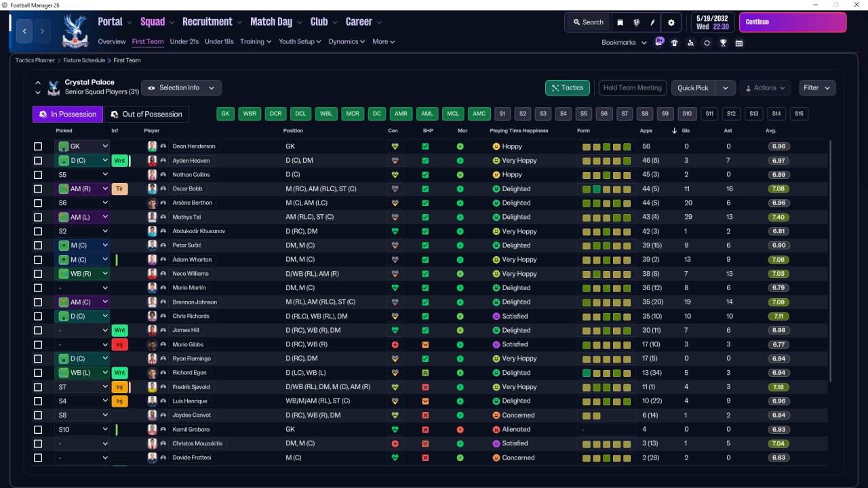Click the Continue button
The height and width of the screenshot is (488, 868).
(793, 22)
